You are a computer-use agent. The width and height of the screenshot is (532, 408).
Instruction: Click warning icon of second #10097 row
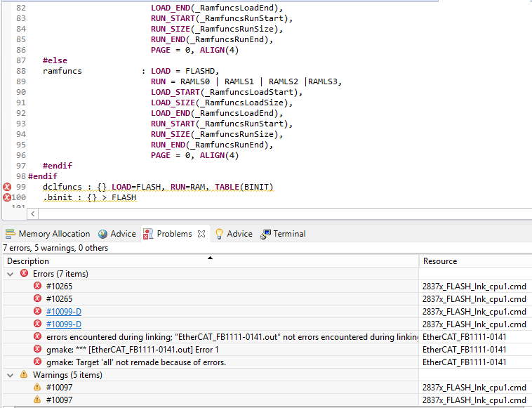(x=37, y=400)
